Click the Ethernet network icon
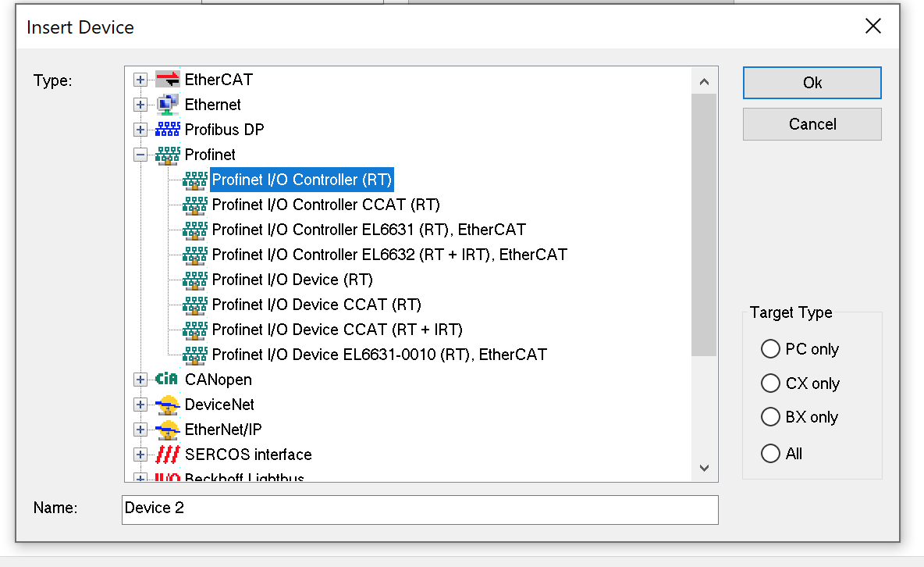The width and height of the screenshot is (924, 567). point(167,105)
